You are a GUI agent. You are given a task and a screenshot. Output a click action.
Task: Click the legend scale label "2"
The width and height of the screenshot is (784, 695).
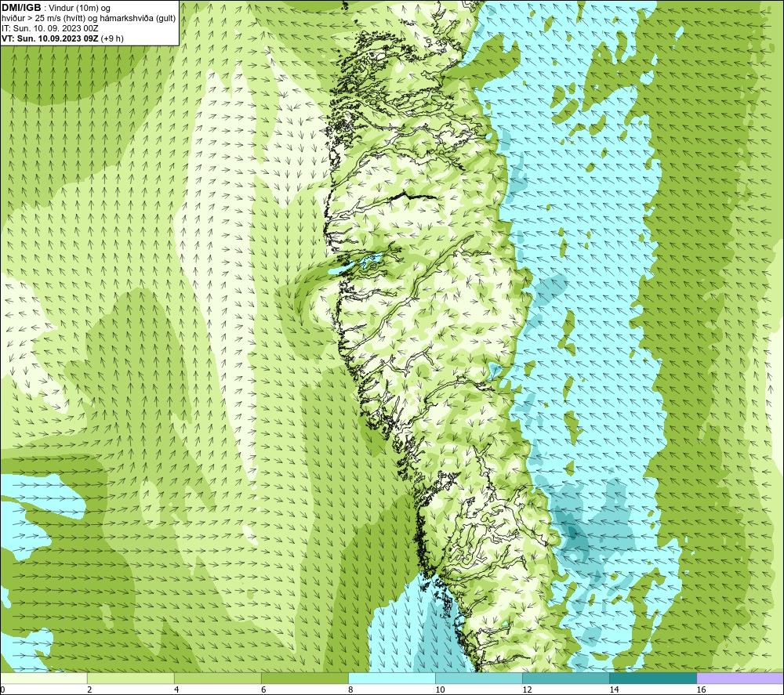coord(89,690)
